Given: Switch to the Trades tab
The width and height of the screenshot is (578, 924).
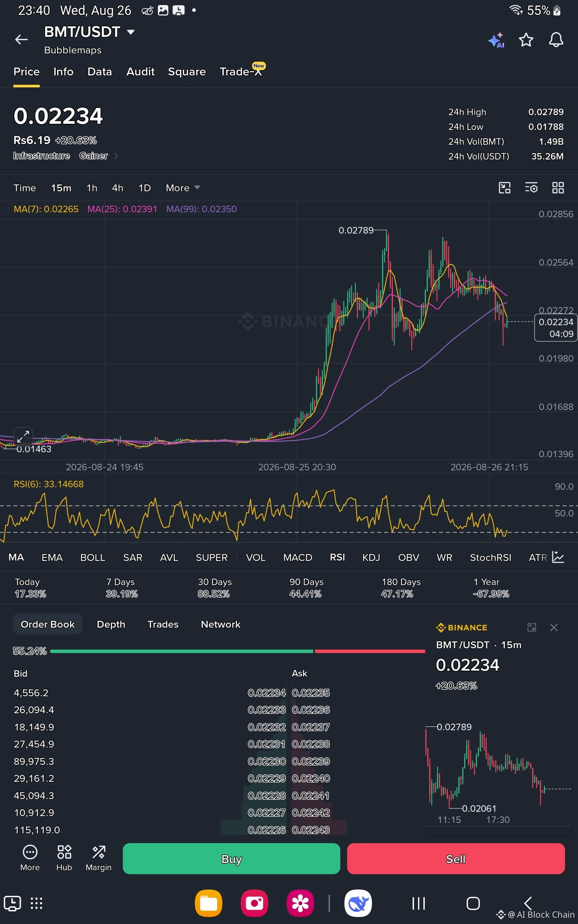Looking at the screenshot, I should pos(163,624).
